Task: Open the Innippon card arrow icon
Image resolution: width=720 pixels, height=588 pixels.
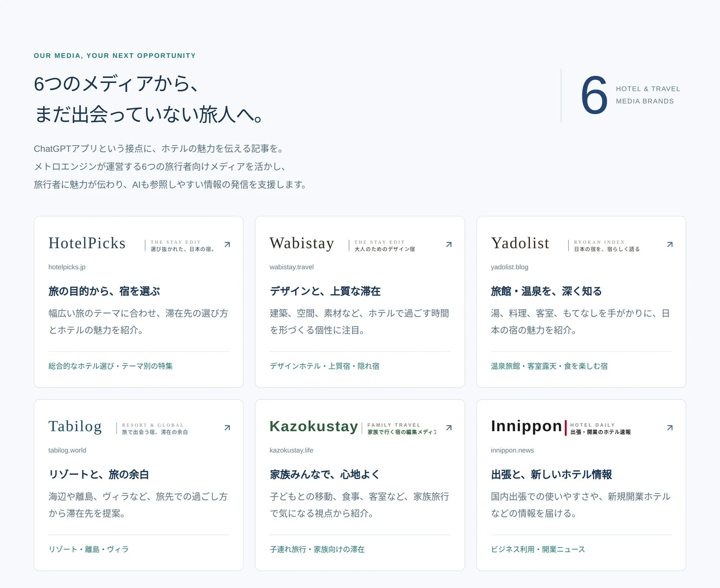Action: click(x=670, y=428)
